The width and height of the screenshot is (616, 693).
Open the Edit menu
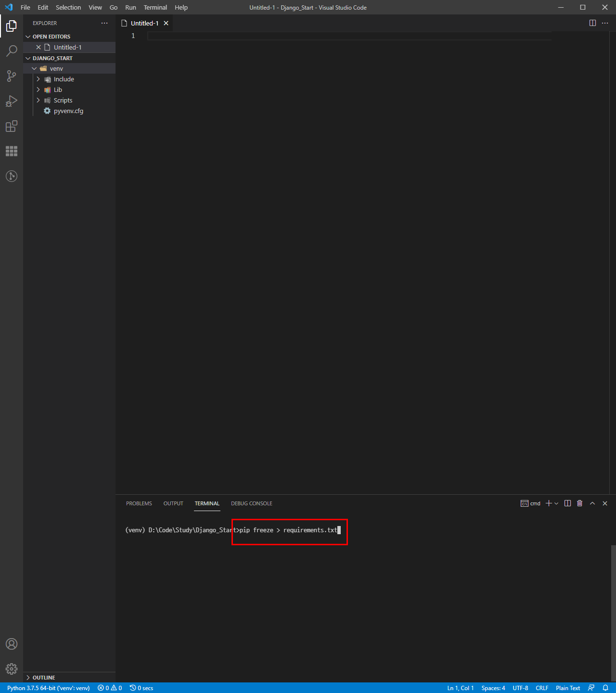point(43,7)
